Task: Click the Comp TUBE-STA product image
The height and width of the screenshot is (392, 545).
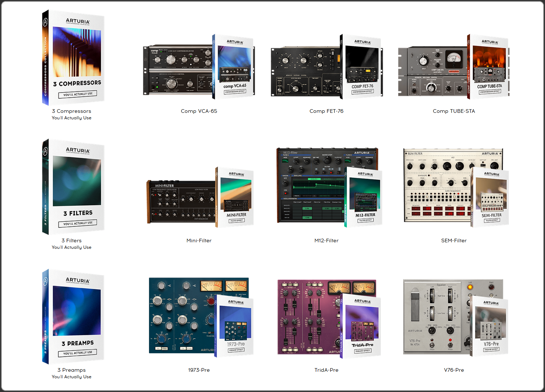Action: [x=454, y=67]
